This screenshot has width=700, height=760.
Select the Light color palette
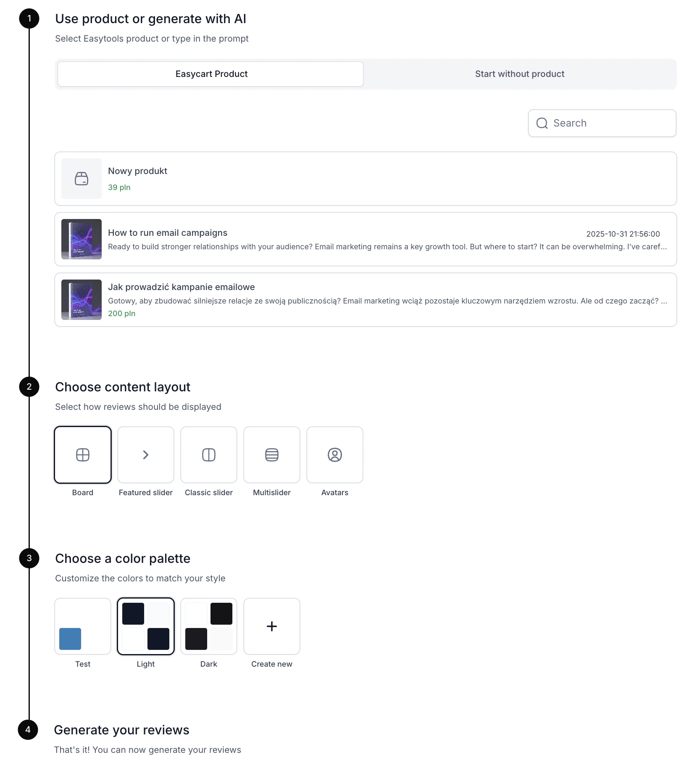[146, 626]
